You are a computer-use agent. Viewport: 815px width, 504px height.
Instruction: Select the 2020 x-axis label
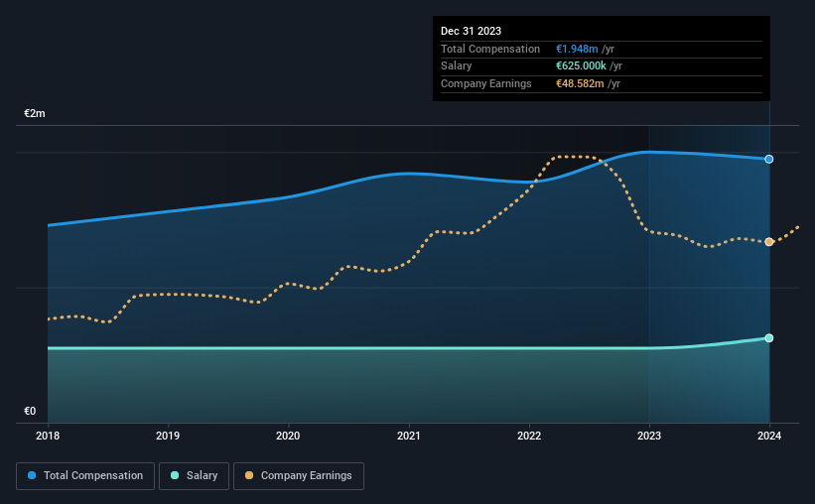(288, 436)
